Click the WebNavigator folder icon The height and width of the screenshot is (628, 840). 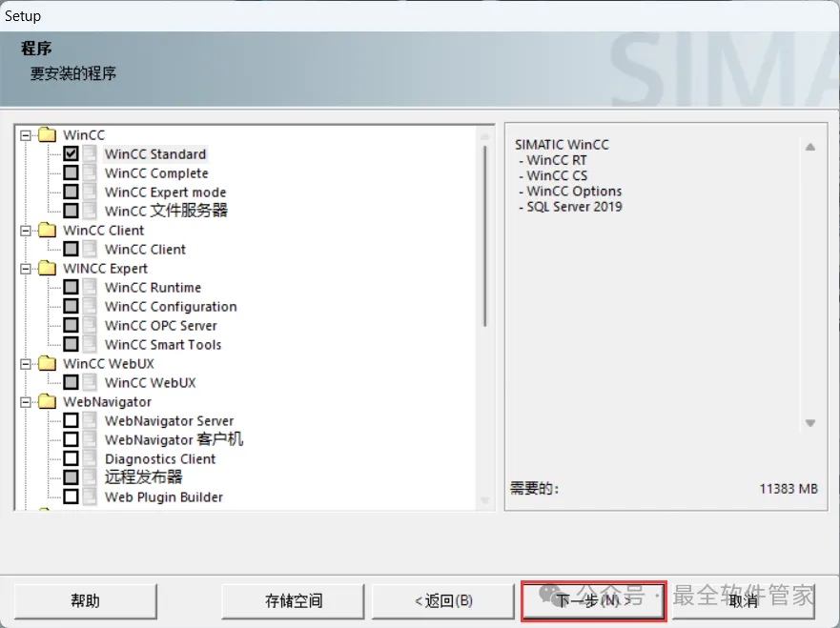click(x=47, y=401)
